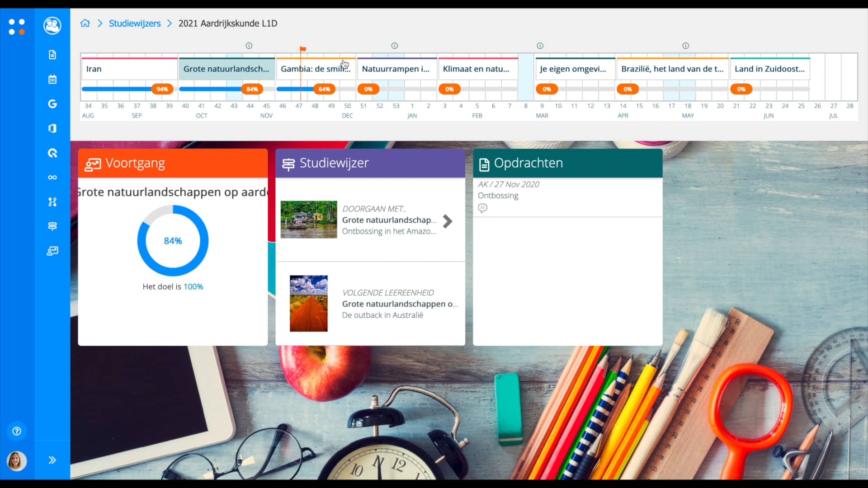
Task: Select the Iran block in timeline
Action: [129, 69]
